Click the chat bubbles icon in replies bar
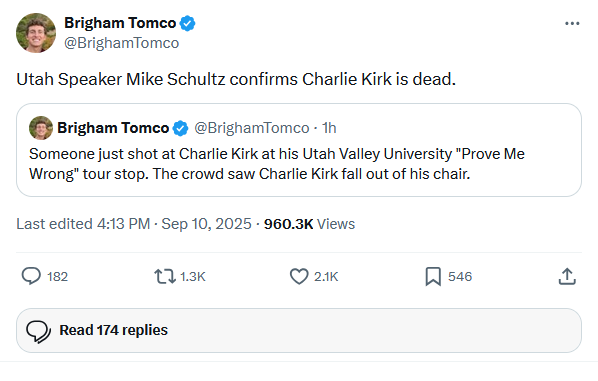The width and height of the screenshot is (598, 381). click(38, 331)
